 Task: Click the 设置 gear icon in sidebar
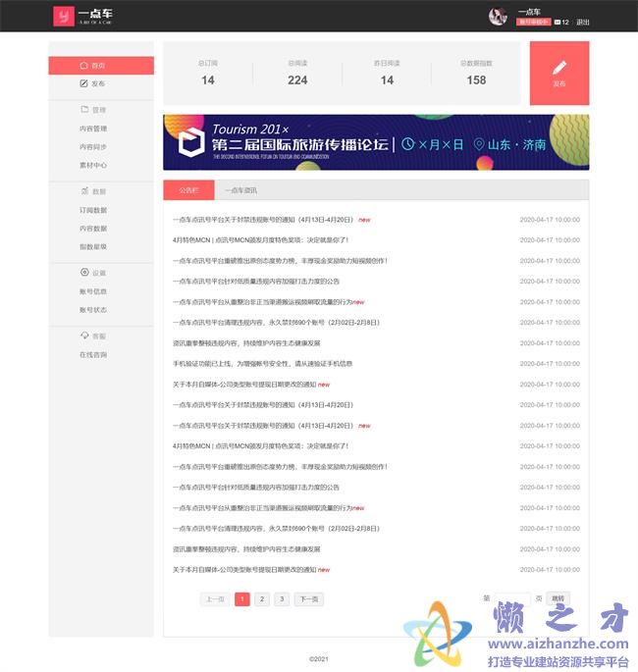(84, 272)
